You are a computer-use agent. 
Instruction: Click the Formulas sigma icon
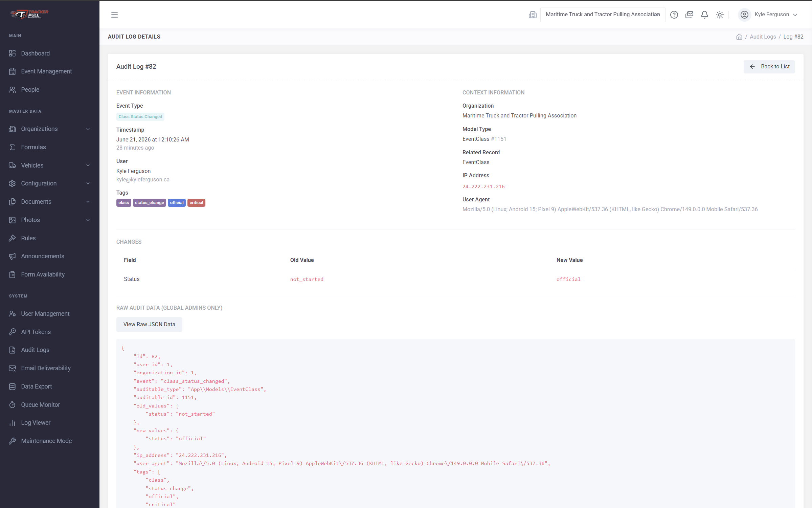[x=12, y=147]
